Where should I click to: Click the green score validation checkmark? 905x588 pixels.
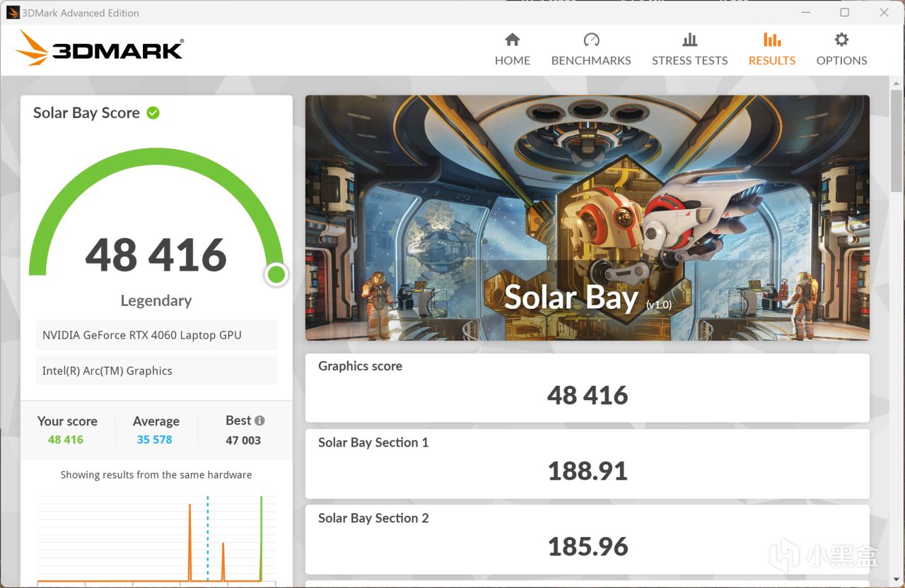pos(153,112)
